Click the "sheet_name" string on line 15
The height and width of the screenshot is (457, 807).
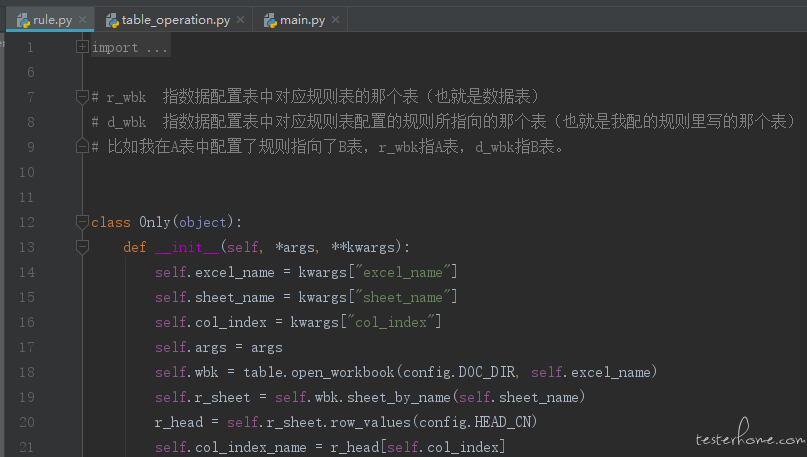tap(402, 297)
